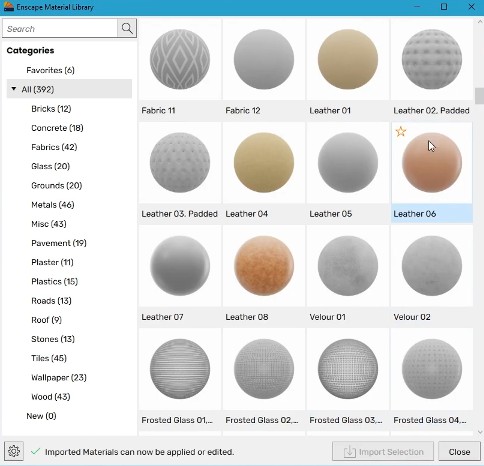Click the search magnifier icon
Image resolution: width=484 pixels, height=466 pixels.
point(127,28)
